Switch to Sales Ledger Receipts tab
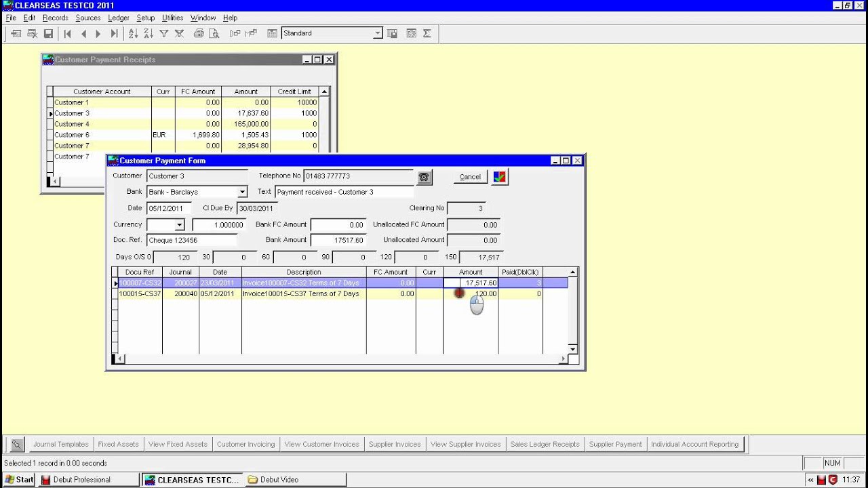The image size is (868, 488). click(x=545, y=445)
